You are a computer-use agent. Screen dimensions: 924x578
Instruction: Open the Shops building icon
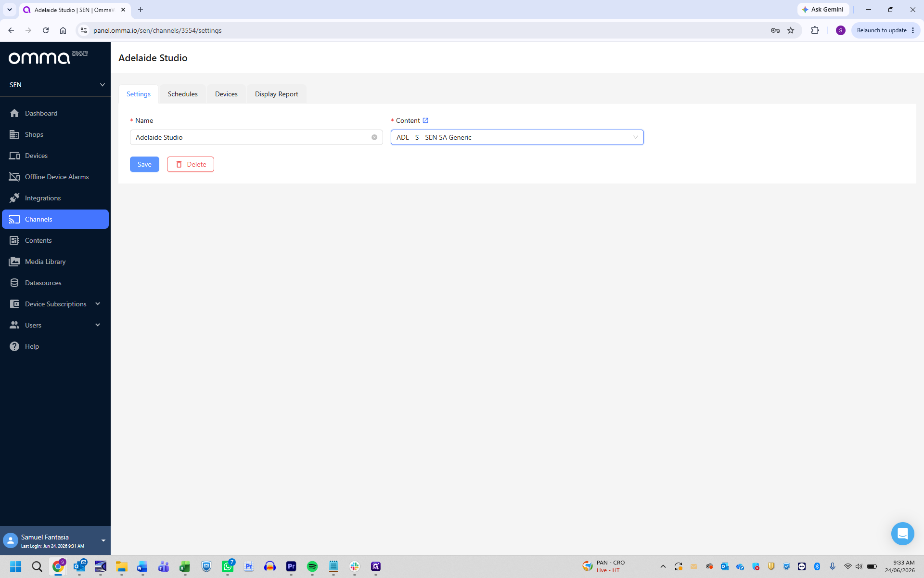point(14,134)
